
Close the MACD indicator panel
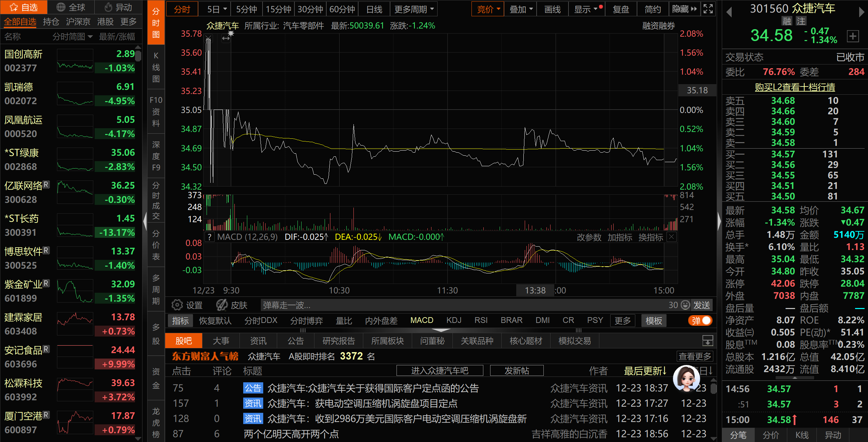coord(671,237)
